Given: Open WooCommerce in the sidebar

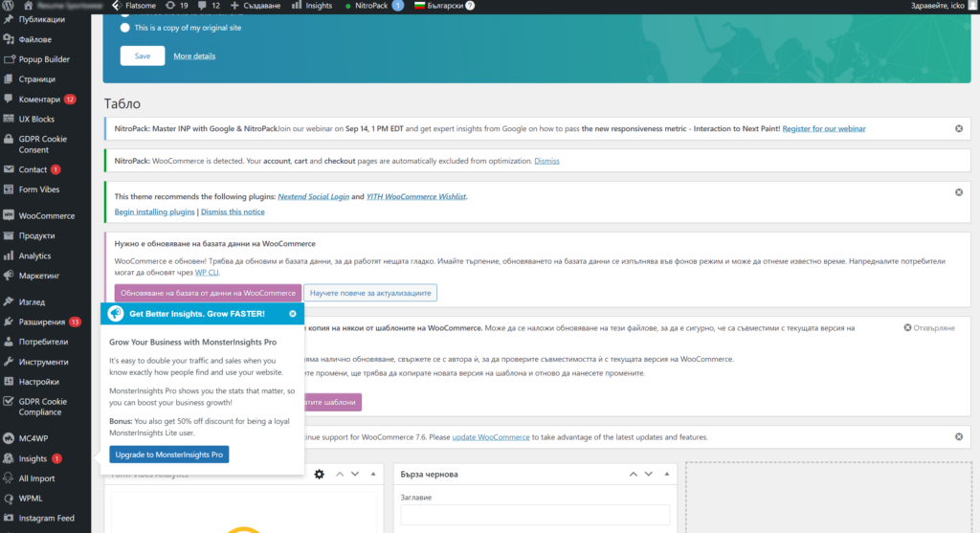Looking at the screenshot, I should tap(46, 215).
